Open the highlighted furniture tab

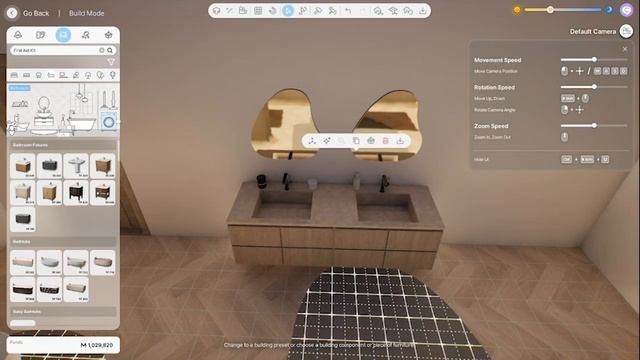pos(63,35)
